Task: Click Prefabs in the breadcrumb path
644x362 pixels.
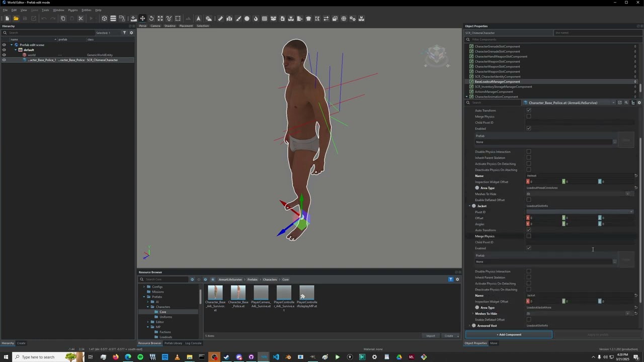Action: coord(252,279)
